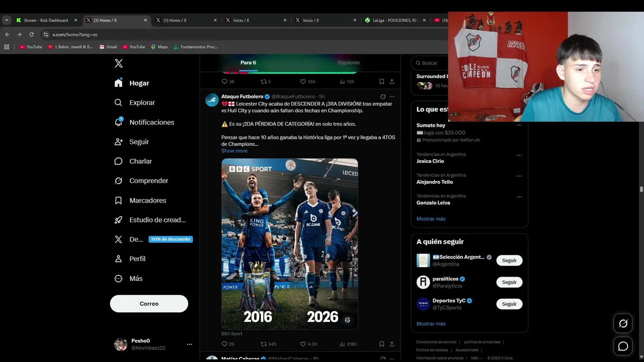The width and height of the screenshot is (644, 362).
Task: Click the Pesho0 profile avatar
Action: pos(120,344)
